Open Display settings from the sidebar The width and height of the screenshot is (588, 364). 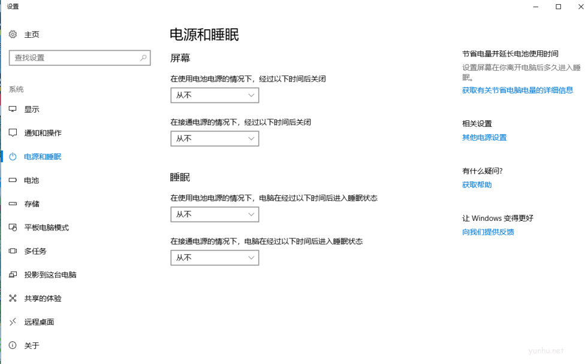coord(31,109)
